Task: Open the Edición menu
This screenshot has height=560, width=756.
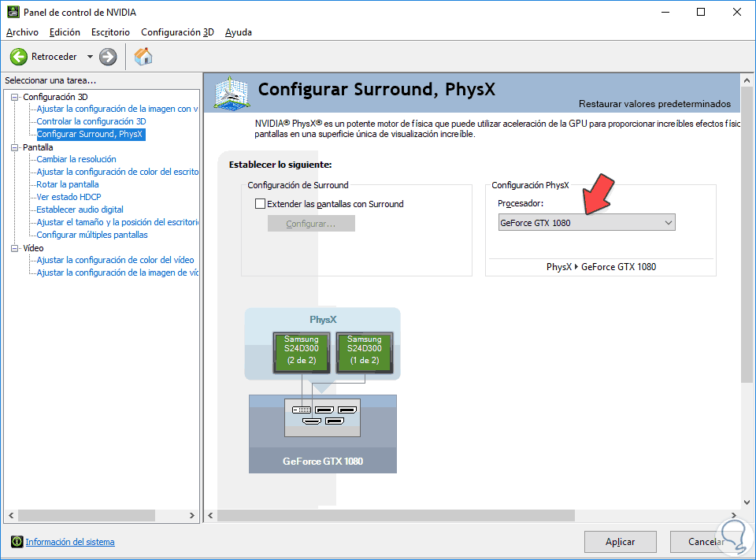Action: [x=65, y=32]
